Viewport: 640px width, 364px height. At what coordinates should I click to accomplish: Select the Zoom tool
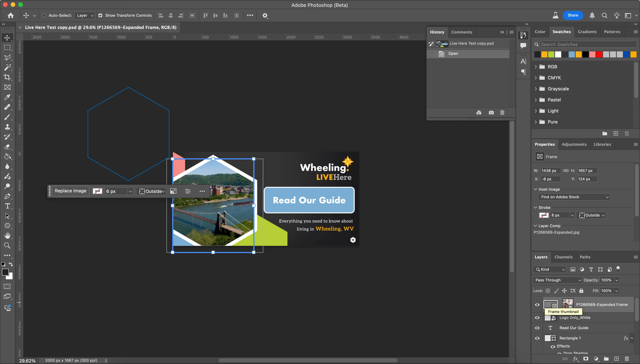(7, 245)
